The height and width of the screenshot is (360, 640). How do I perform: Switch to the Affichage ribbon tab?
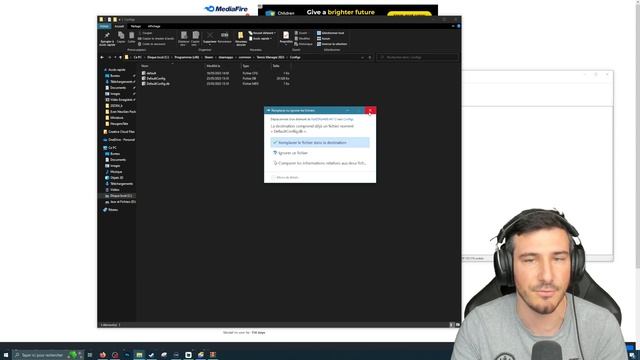154,26
